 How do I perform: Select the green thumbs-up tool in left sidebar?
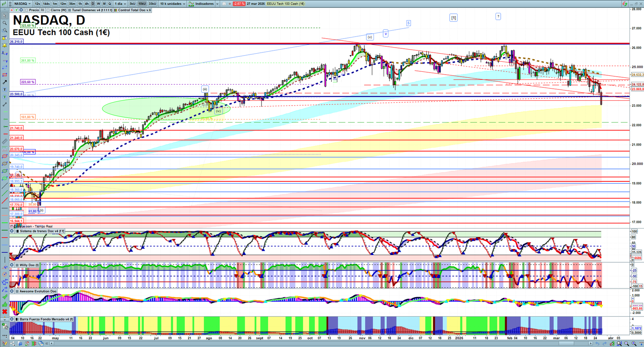point(4,304)
